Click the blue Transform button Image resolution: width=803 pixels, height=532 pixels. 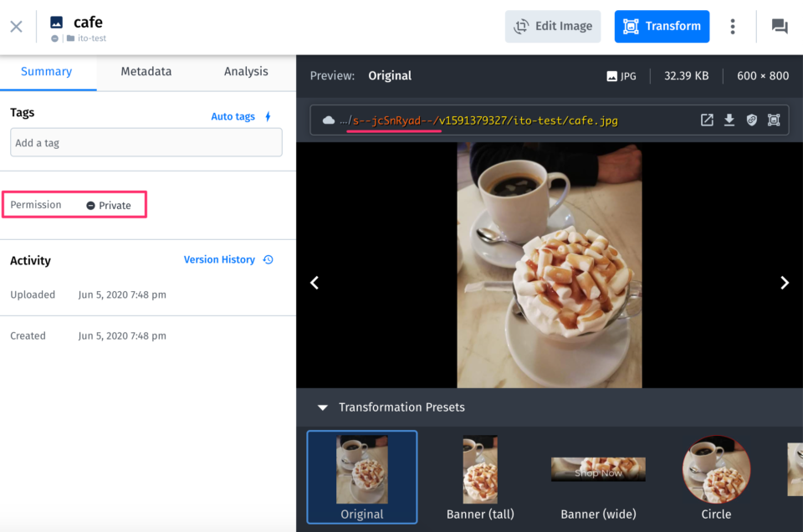662,26
